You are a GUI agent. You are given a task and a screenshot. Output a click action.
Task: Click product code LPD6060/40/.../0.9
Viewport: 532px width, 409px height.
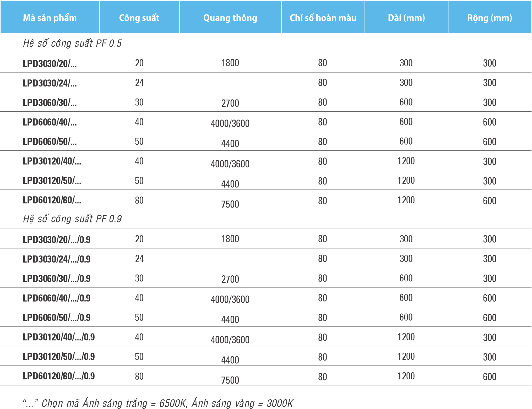tap(57, 298)
